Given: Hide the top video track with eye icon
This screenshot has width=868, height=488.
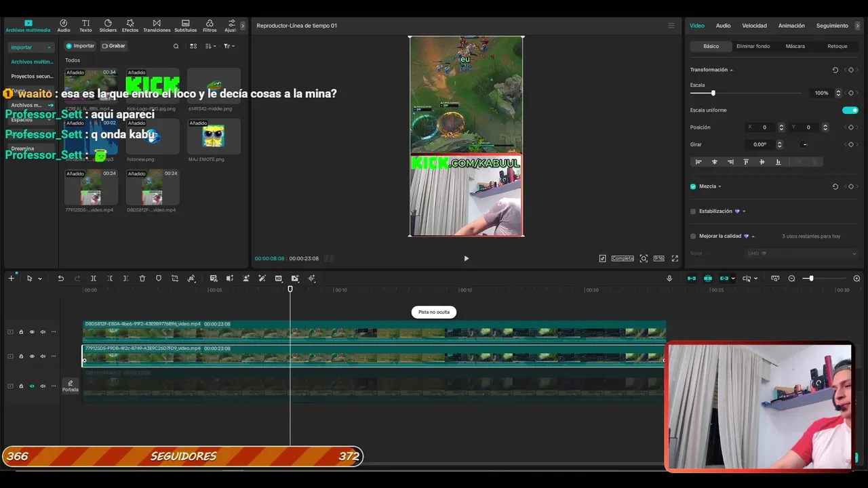Looking at the screenshot, I should [x=32, y=331].
